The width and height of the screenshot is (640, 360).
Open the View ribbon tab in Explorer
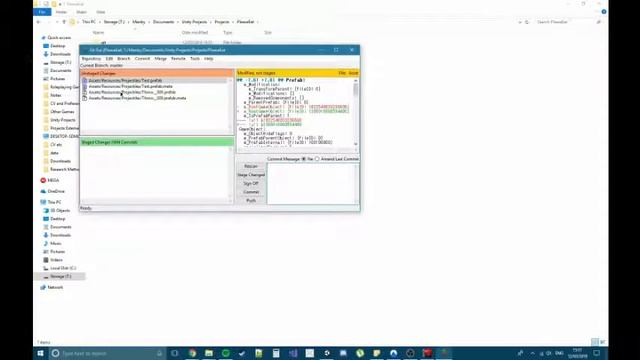[x=100, y=12]
